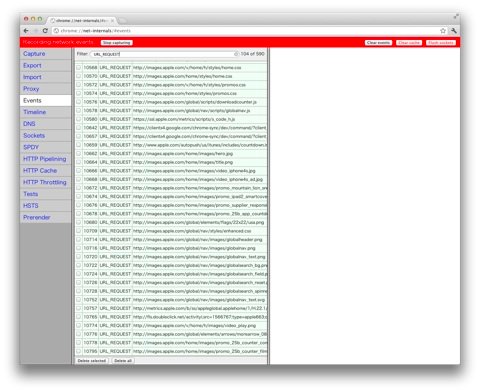Select the video_play.png request URL

194,325
